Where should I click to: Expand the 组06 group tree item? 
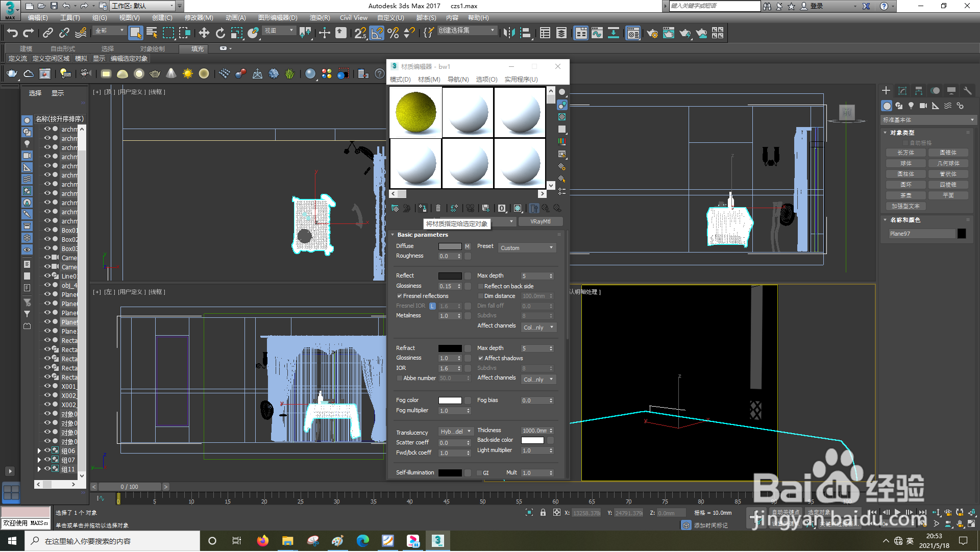tap(39, 451)
